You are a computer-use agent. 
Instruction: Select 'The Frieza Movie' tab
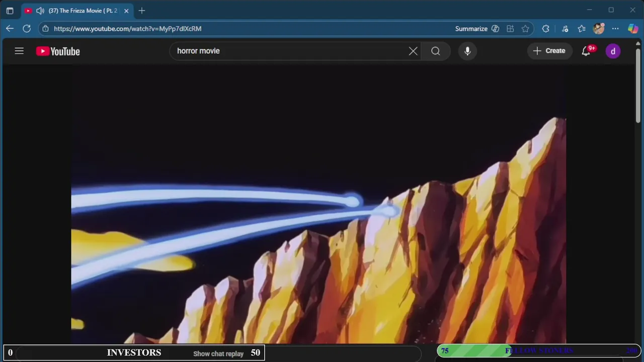pyautogui.click(x=77, y=11)
